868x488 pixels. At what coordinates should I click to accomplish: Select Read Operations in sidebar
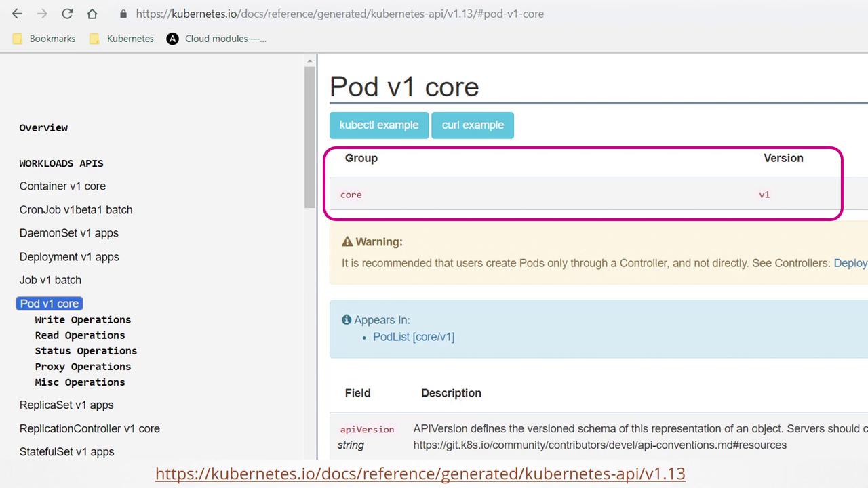[x=80, y=335]
